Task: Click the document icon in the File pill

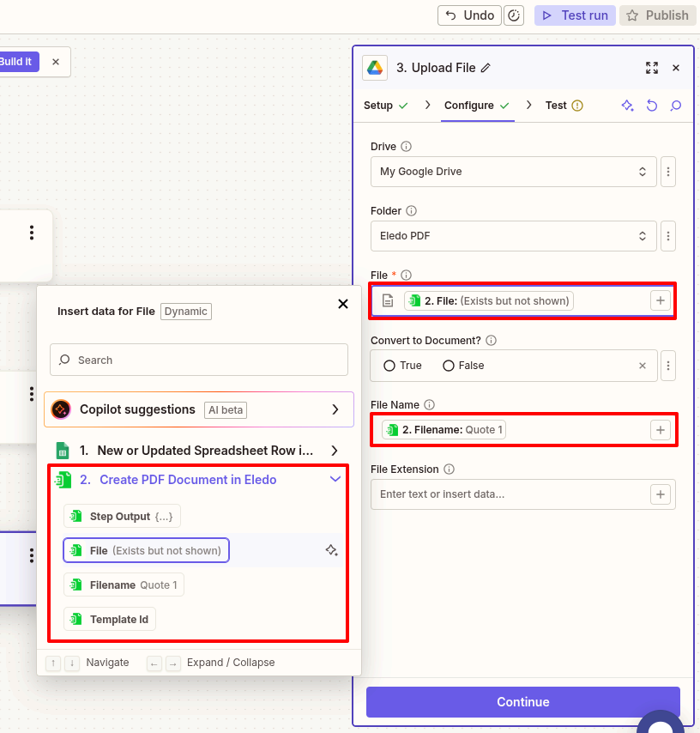Action: 387,300
